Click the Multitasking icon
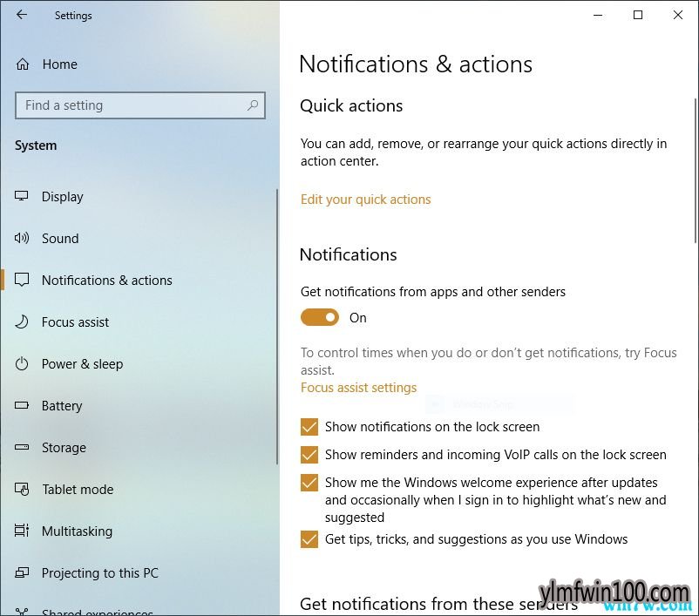699x616 pixels. point(22,531)
